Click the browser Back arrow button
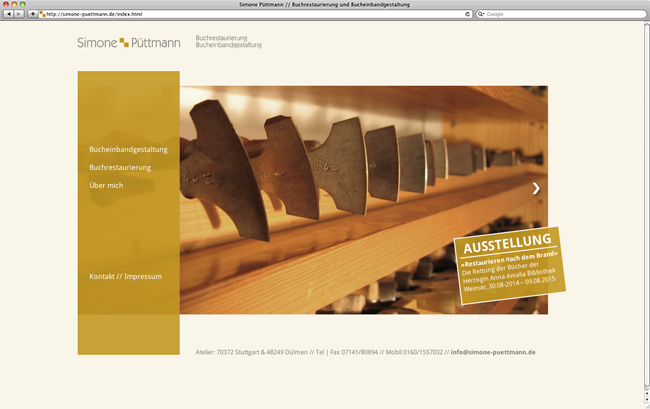650x409 pixels. (8, 14)
